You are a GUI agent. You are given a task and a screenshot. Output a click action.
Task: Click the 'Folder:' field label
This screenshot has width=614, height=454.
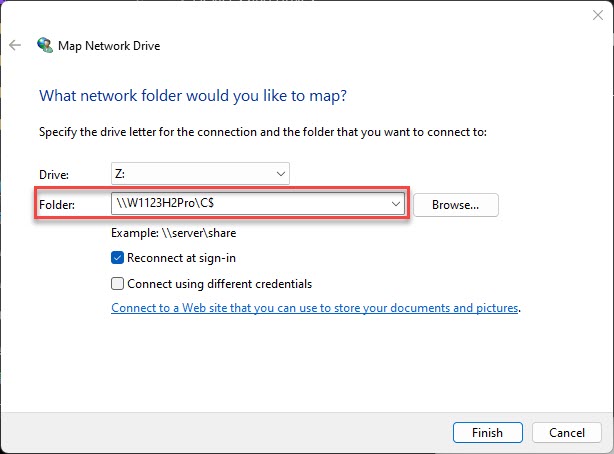click(x=57, y=205)
